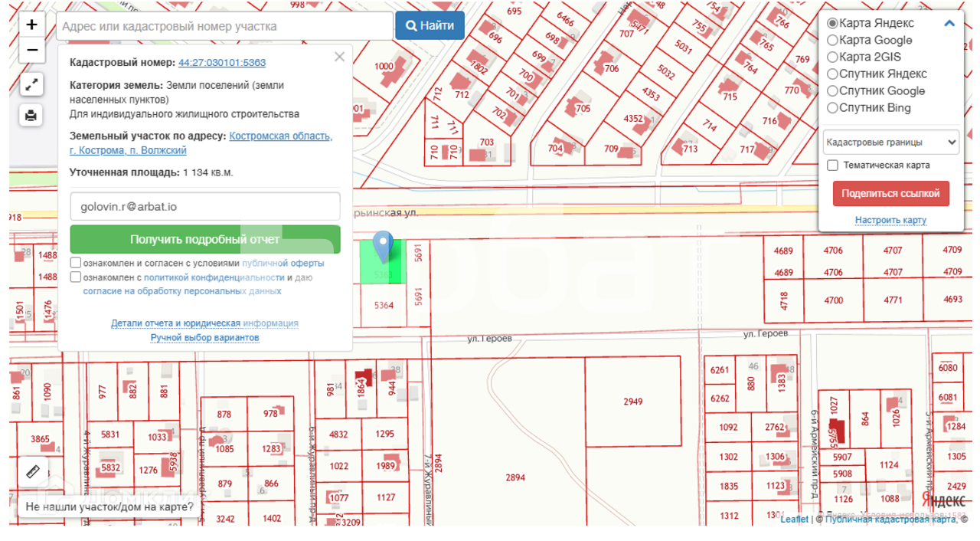Check the публичной оферты agreement box
This screenshot has width=980, height=541.
76,263
